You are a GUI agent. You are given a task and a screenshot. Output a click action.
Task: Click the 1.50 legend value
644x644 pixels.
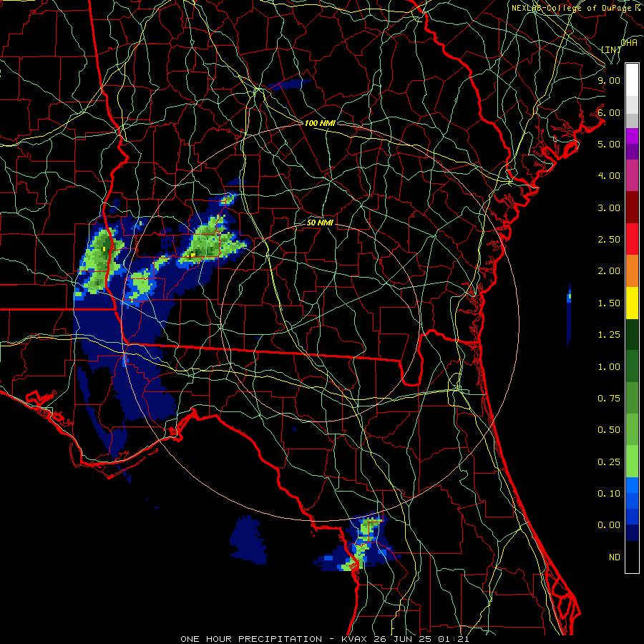[609, 303]
